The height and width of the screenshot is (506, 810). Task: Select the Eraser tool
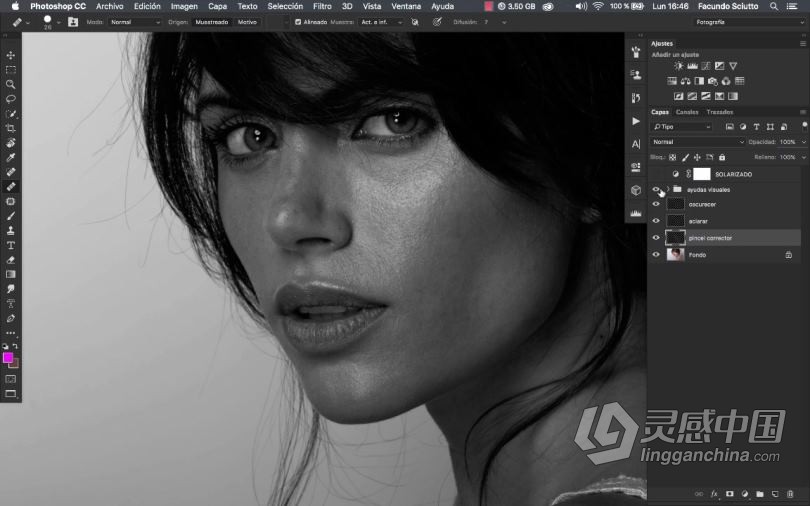coord(10,260)
